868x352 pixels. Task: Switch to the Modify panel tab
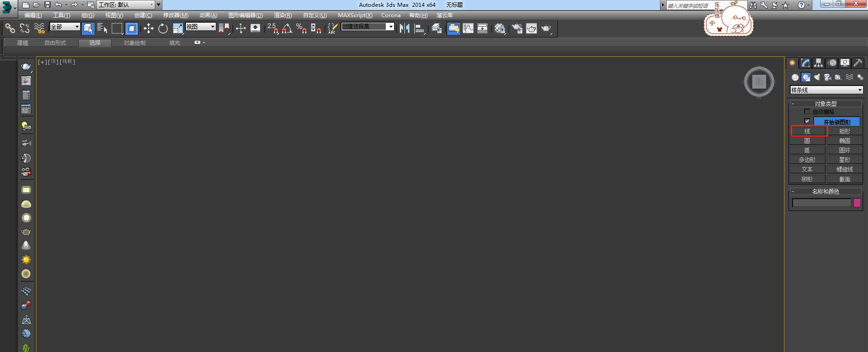pos(805,63)
